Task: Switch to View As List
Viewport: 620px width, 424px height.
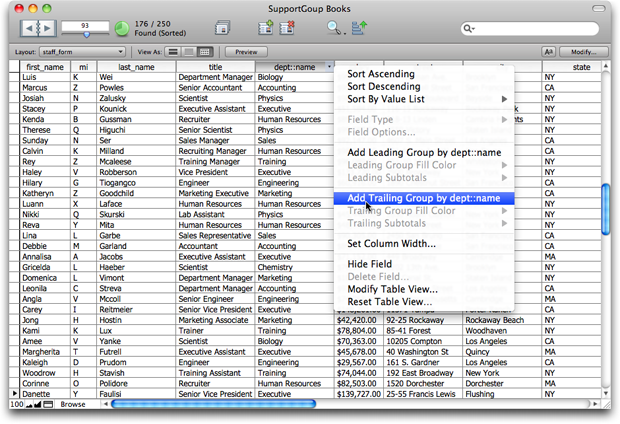Action: coord(189,52)
